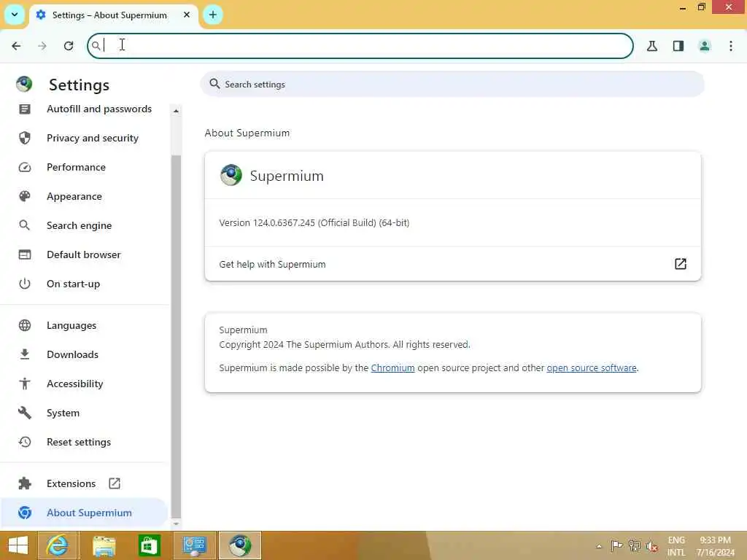
Task: Click the version number text
Action: tap(314, 223)
